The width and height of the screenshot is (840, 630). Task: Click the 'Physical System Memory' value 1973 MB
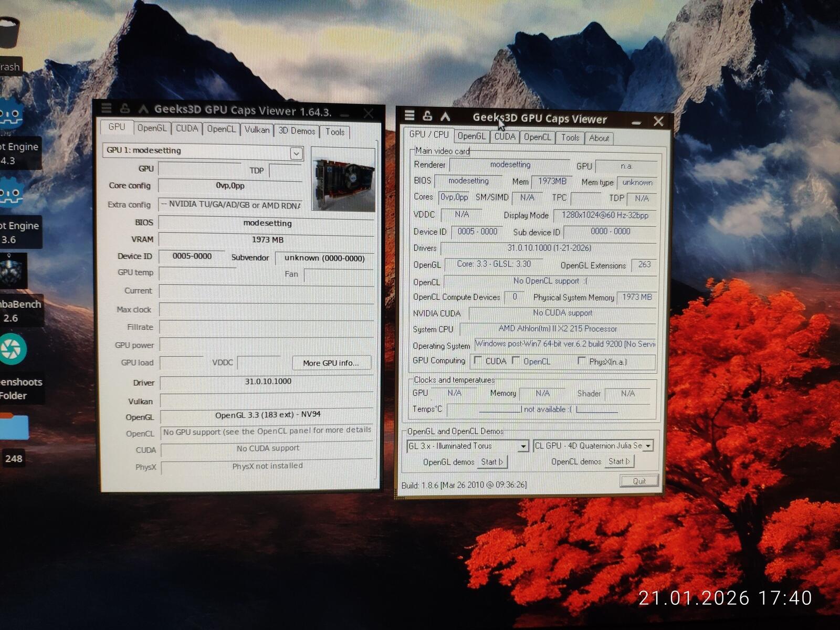point(637,297)
